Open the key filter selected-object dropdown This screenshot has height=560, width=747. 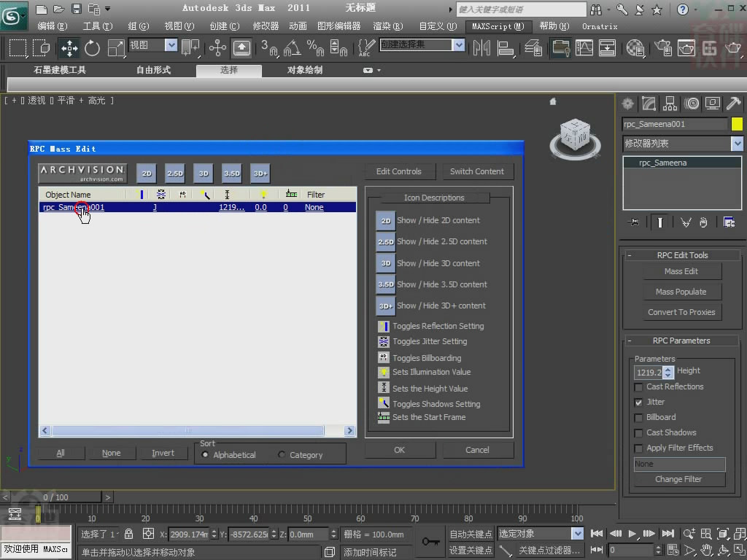[x=578, y=533]
